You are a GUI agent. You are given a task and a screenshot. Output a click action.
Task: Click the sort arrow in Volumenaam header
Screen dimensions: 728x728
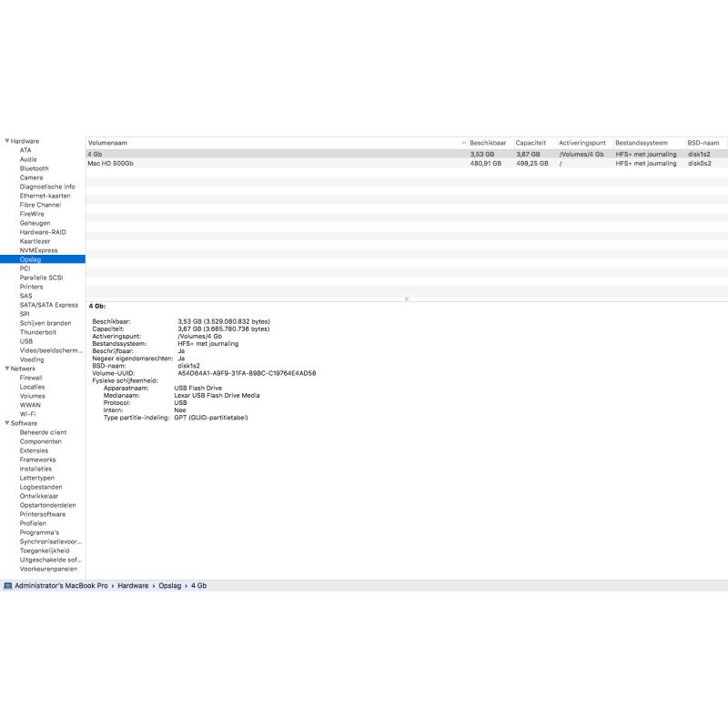pyautogui.click(x=463, y=143)
